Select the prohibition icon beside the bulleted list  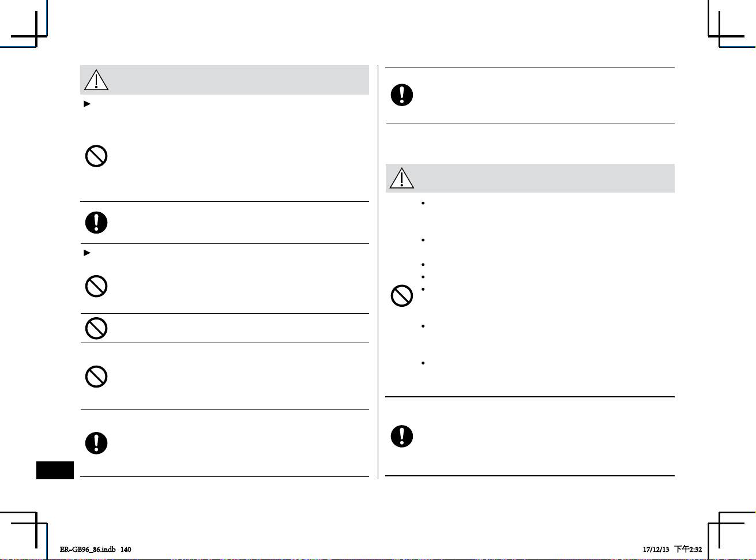pyautogui.click(x=402, y=296)
